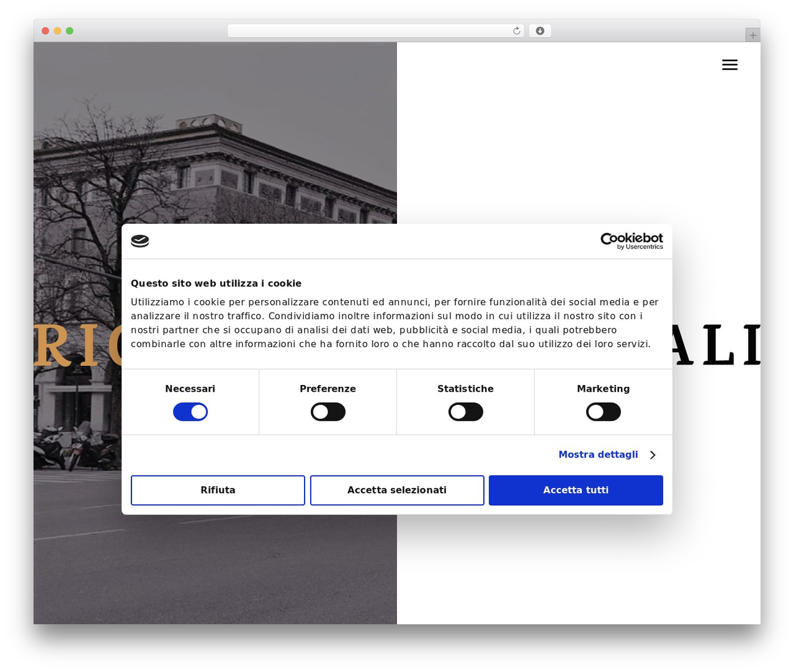Open Cookiebot by Usercentrics logo link
The width and height of the screenshot is (794, 672).
click(x=631, y=241)
